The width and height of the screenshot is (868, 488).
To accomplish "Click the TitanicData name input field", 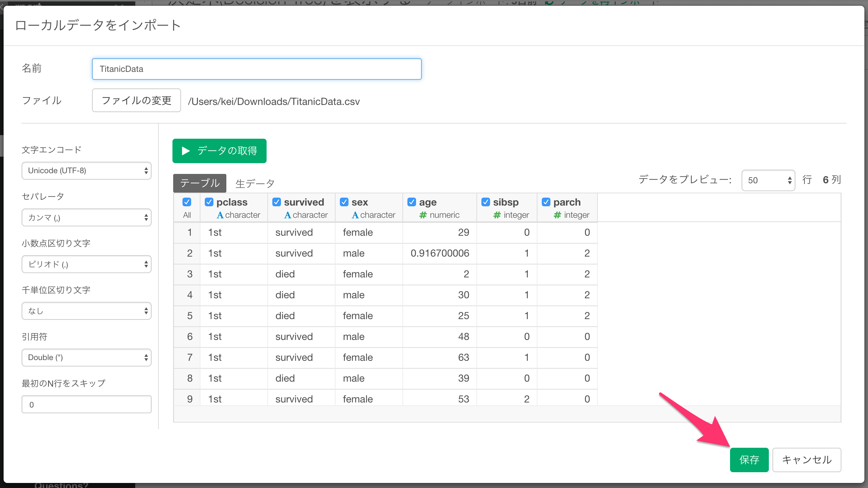I will pos(257,69).
